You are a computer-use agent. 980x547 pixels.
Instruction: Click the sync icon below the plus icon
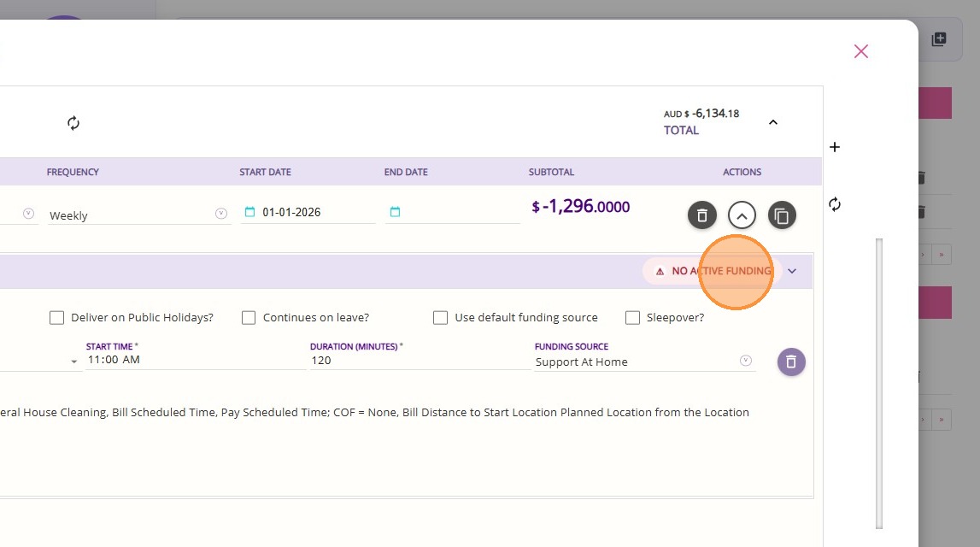pyautogui.click(x=835, y=204)
